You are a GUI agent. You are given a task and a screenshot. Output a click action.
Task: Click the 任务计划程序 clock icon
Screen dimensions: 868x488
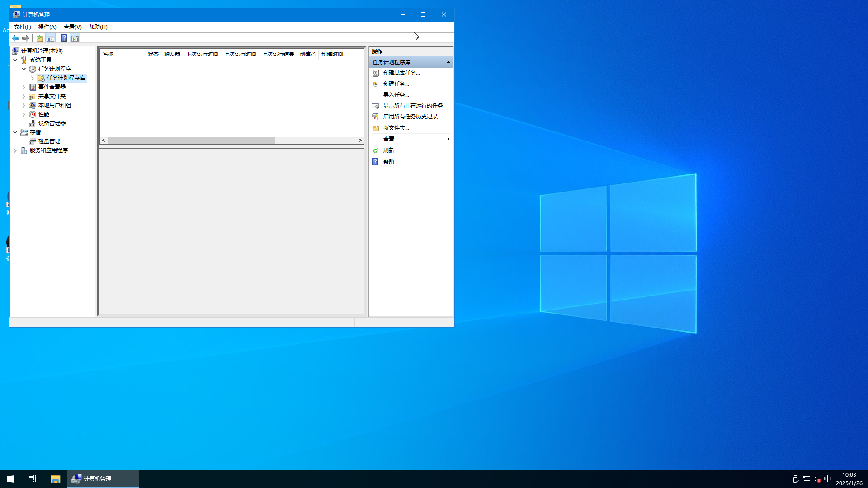(33, 69)
